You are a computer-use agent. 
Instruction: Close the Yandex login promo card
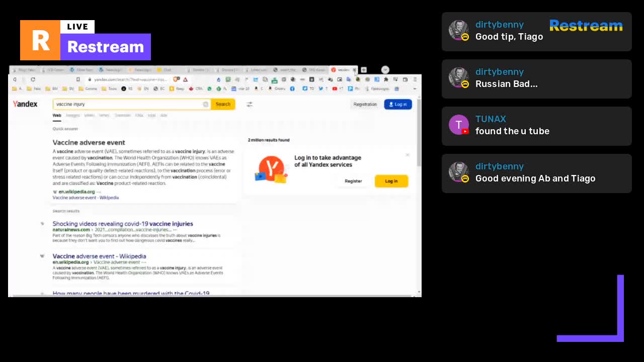[408, 155]
